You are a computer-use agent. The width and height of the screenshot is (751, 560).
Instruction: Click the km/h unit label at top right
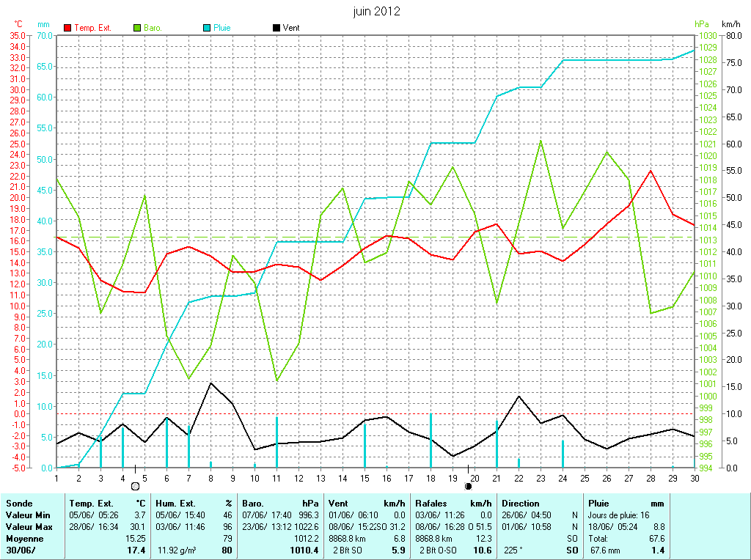point(731,24)
